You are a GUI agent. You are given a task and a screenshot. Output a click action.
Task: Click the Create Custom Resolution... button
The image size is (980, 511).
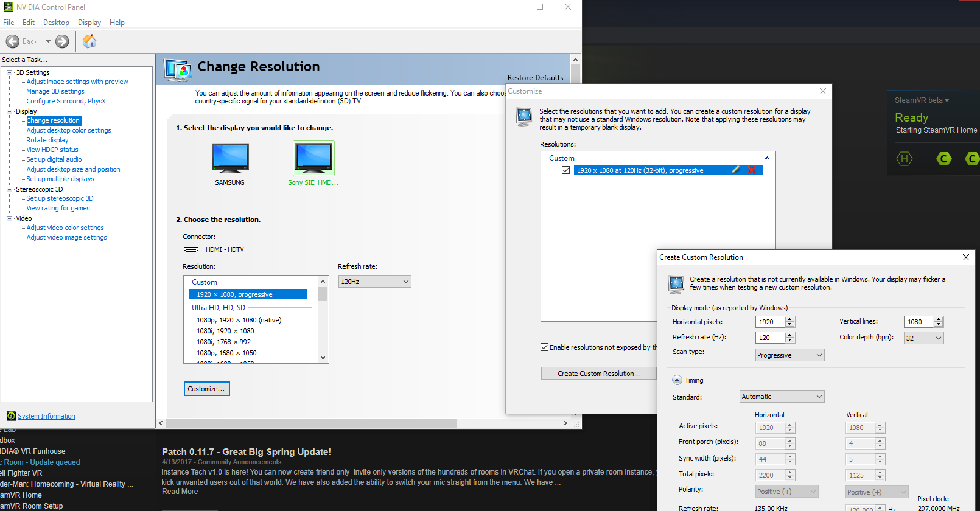[x=599, y=374]
